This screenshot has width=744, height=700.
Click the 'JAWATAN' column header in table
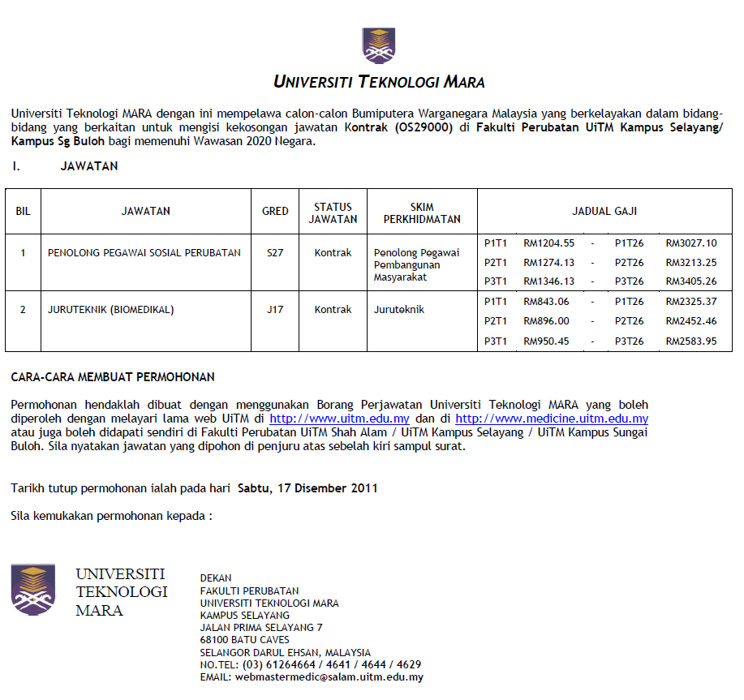pos(146,211)
